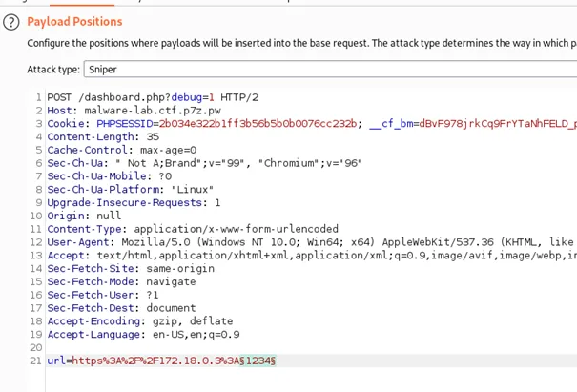Click the Sec-Fetch-User: ?1 line
Viewport: 577px width, 392px height.
[x=103, y=295]
